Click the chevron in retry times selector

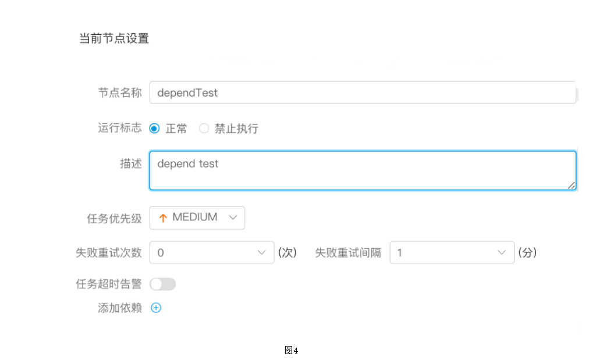[x=261, y=252]
